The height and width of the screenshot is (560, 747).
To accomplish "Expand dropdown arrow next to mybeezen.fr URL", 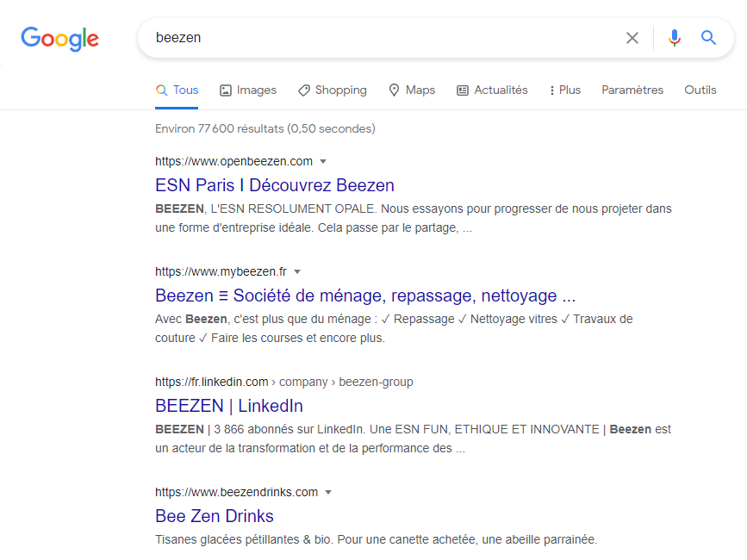I will coord(297,272).
